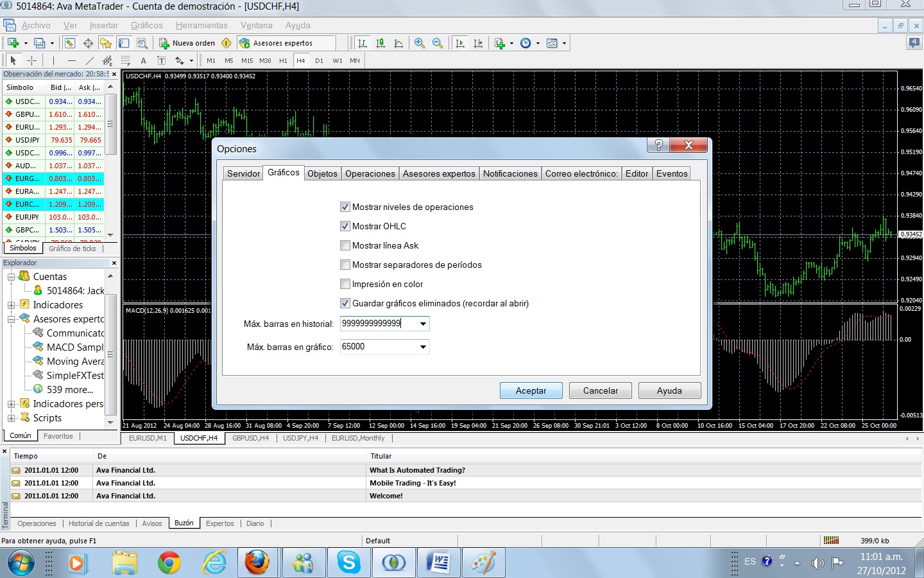This screenshot has width=924, height=578.
Task: Open the Gráficos menu
Action: point(147,25)
